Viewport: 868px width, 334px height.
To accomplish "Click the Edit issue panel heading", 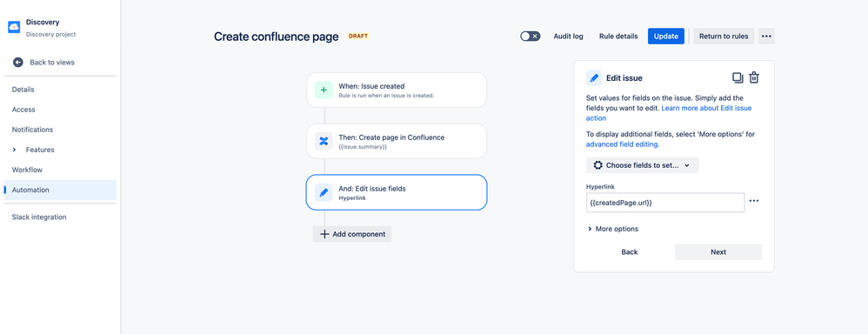I will (624, 78).
